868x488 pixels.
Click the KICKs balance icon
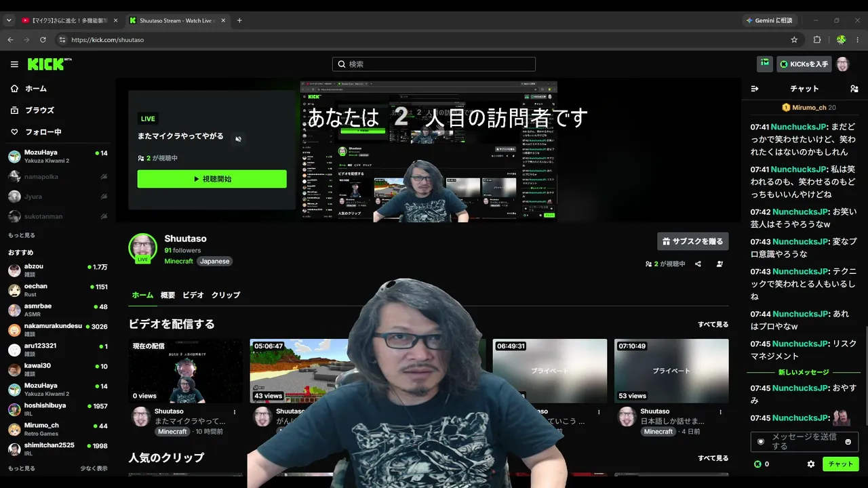coord(757,464)
